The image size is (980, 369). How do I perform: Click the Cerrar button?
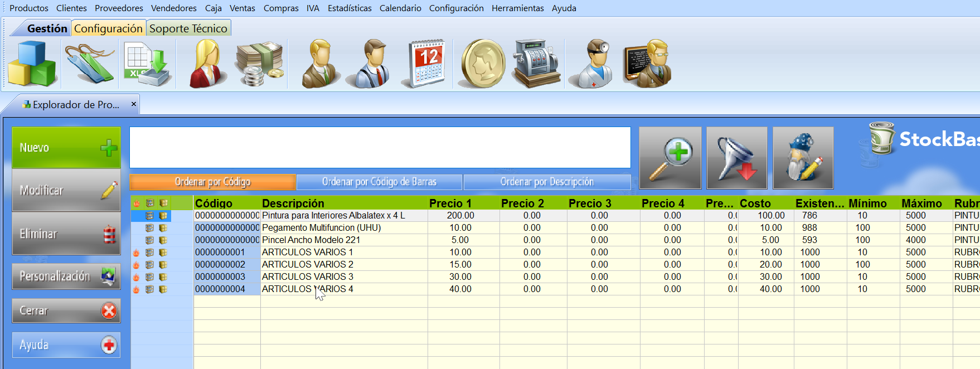coord(66,310)
